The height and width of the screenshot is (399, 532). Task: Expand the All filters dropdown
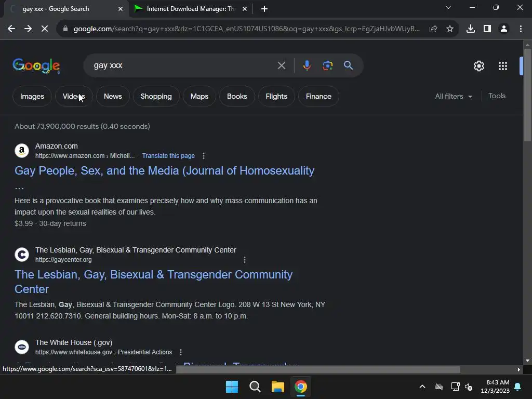tap(454, 96)
